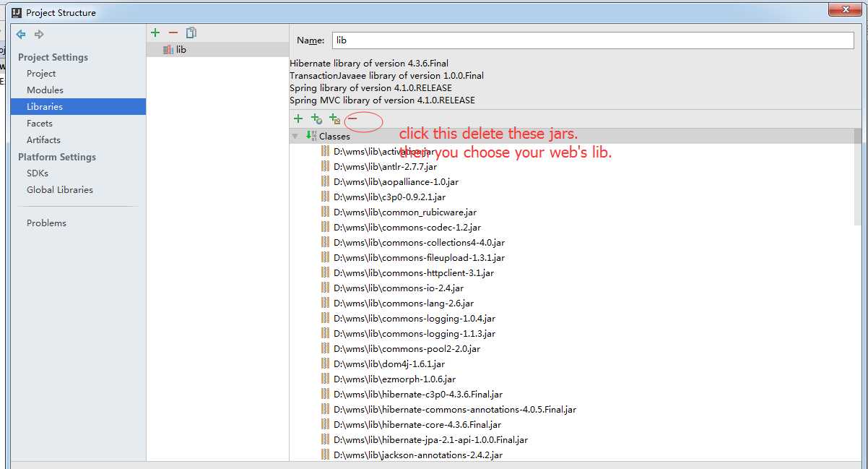Remove selected jars with the red minus button
868x469 pixels.
pos(352,119)
